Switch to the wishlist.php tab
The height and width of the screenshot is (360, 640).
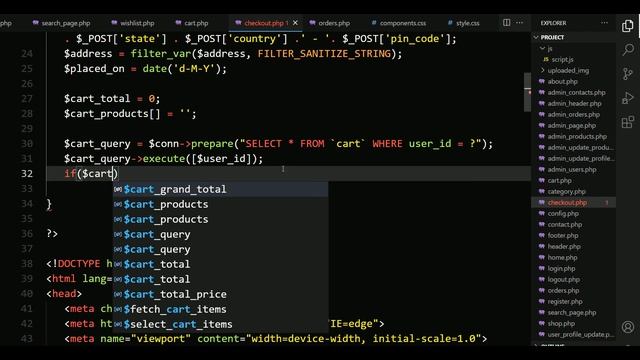[133, 23]
